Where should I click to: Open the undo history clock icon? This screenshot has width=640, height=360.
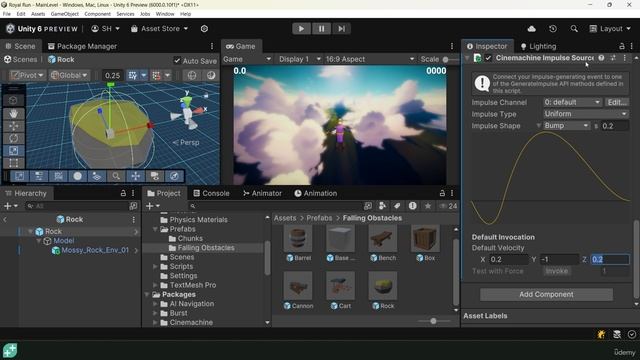[x=553, y=29]
